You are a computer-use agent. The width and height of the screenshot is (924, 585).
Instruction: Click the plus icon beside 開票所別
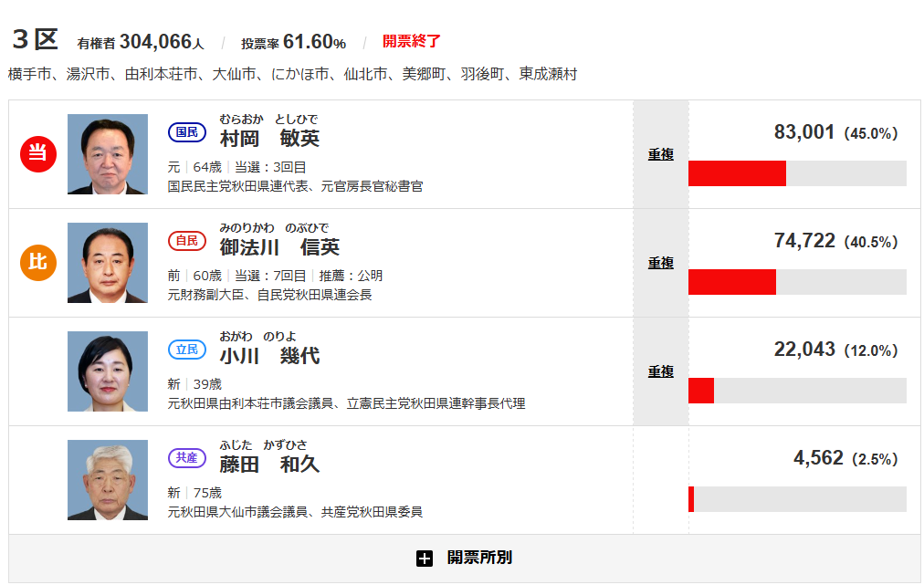[x=424, y=559]
